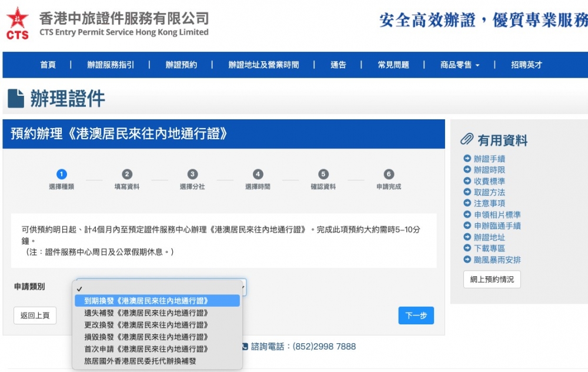Click the 返回上頁 button
The height and width of the screenshot is (372, 588).
tap(35, 316)
